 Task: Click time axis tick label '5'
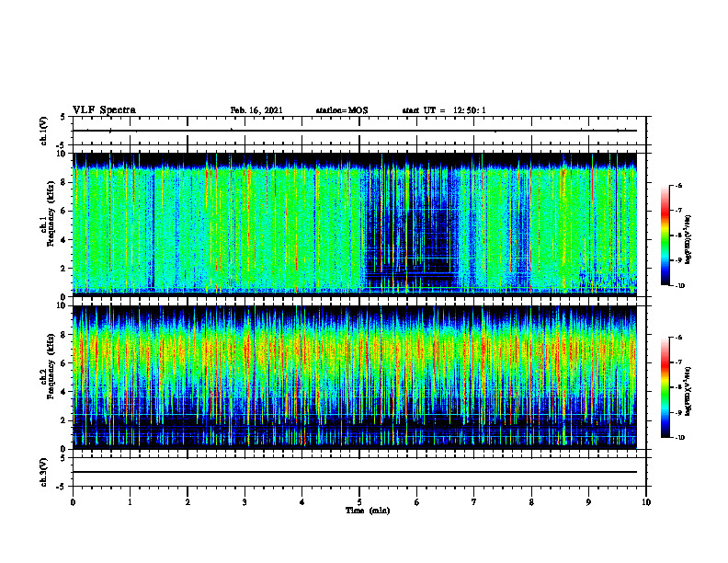pyautogui.click(x=359, y=502)
